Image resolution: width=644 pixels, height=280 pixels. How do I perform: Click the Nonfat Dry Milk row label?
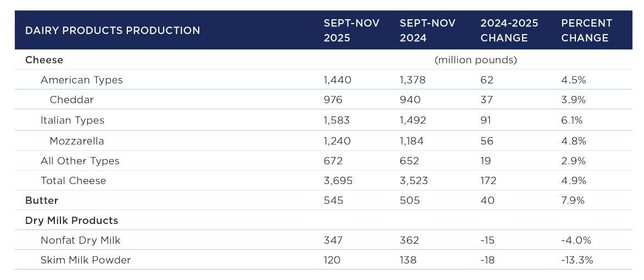pyautogui.click(x=81, y=240)
